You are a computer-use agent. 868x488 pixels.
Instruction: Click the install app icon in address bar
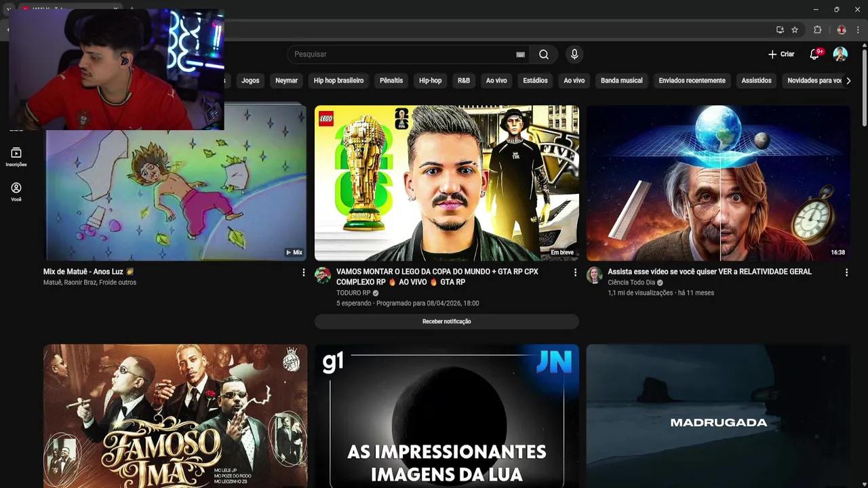pyautogui.click(x=780, y=30)
